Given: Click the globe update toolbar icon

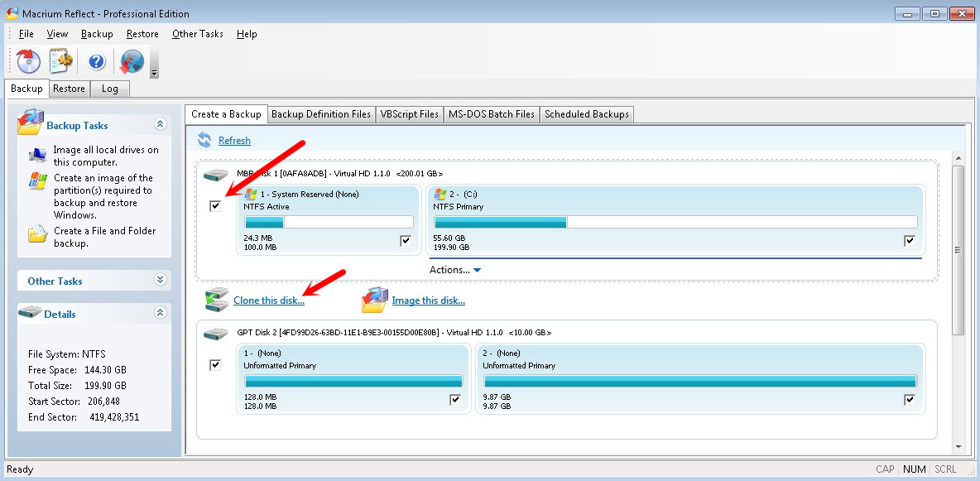Looking at the screenshot, I should point(131,61).
